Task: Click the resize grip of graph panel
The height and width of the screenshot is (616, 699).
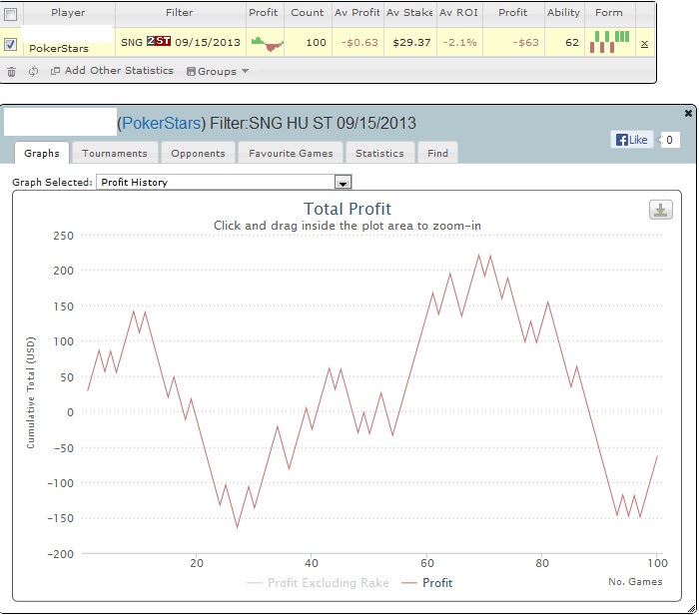Action: click(x=692, y=609)
